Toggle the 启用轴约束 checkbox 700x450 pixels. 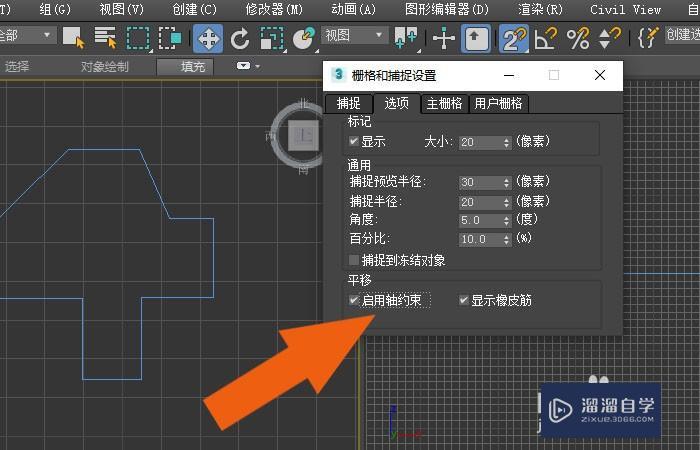tap(354, 300)
